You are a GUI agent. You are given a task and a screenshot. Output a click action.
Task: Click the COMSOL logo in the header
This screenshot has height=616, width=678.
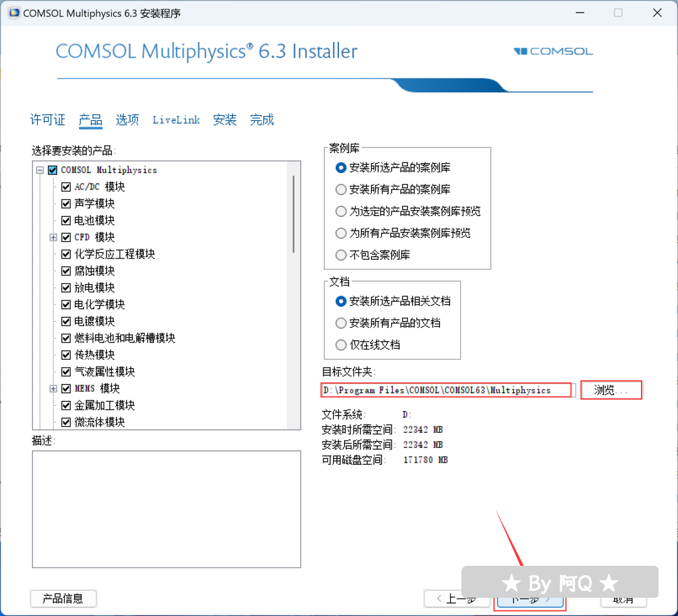click(553, 51)
